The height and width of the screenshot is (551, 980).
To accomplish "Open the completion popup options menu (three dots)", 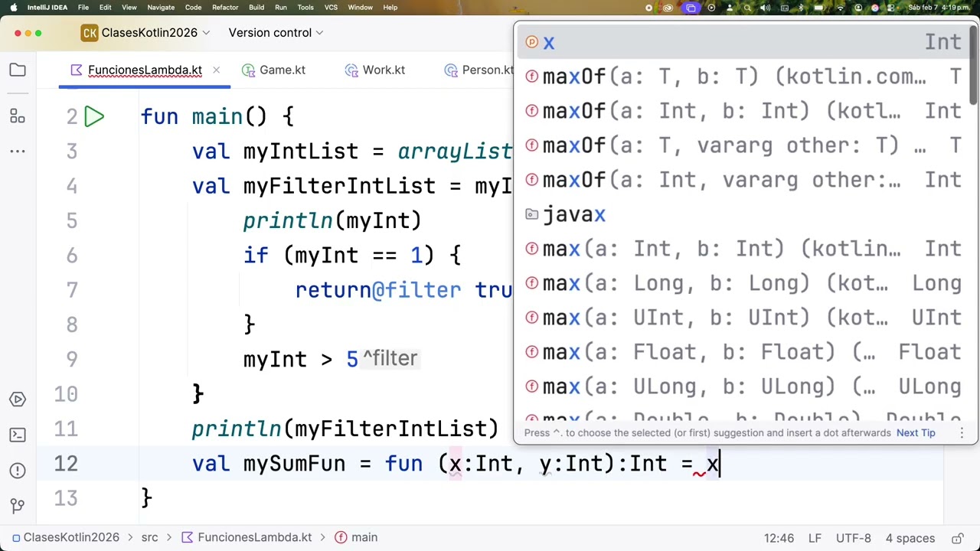I will click(962, 432).
